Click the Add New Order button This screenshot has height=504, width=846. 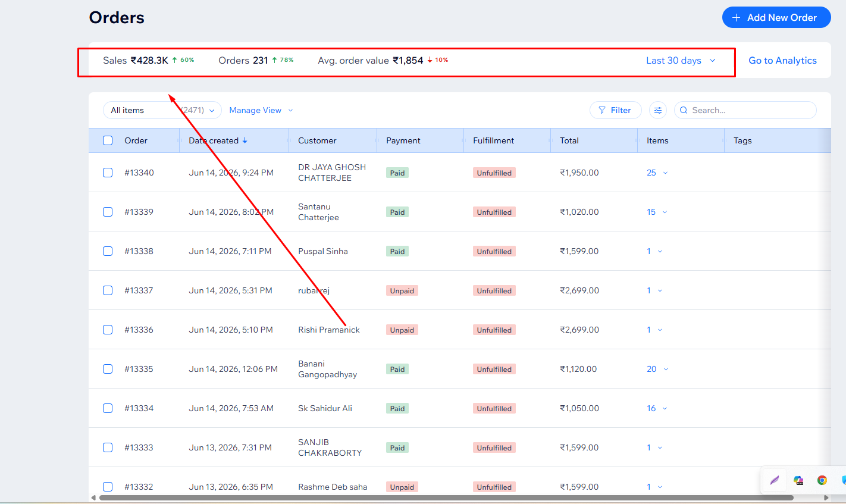[776, 17]
